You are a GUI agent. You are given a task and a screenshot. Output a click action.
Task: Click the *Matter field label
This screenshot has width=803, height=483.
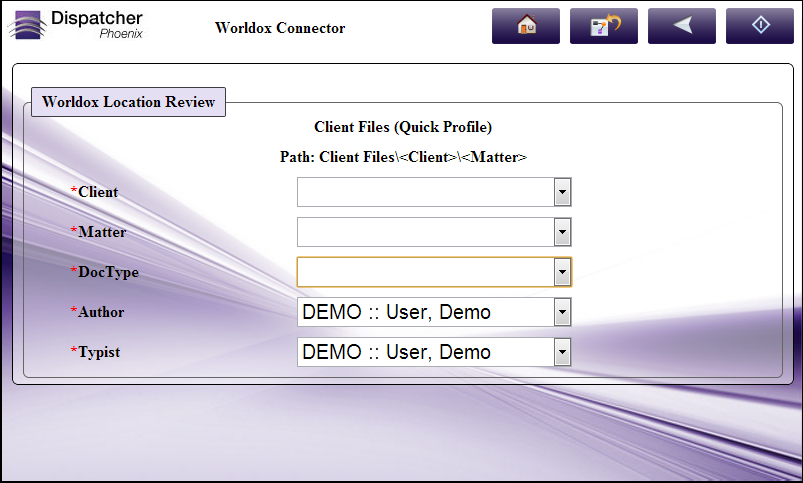coord(98,232)
